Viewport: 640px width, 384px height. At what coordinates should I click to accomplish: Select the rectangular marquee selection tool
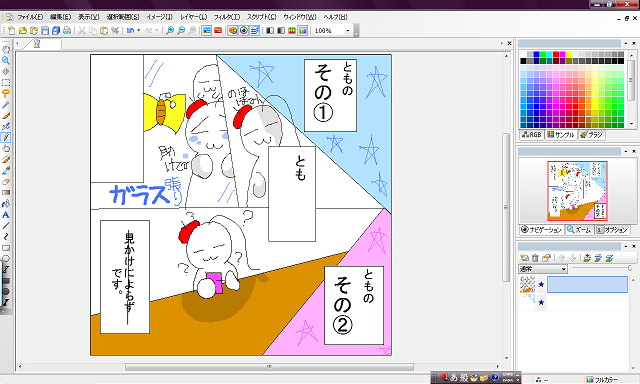coord(6,82)
